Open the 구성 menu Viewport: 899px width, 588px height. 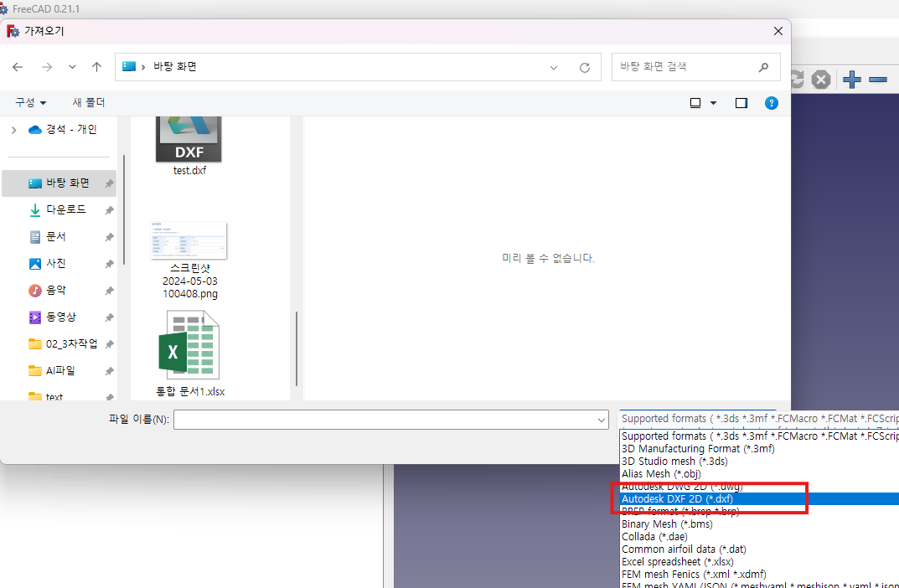point(30,102)
